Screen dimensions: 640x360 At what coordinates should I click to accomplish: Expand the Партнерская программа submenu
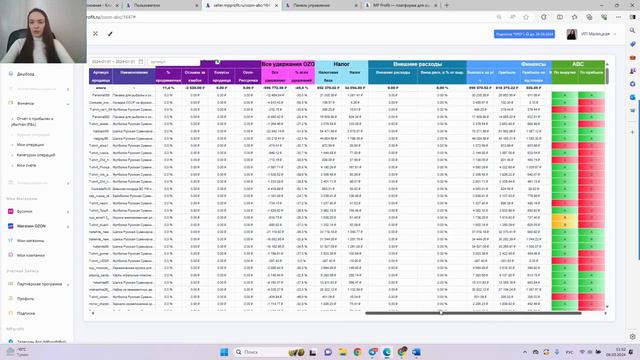coord(68,284)
